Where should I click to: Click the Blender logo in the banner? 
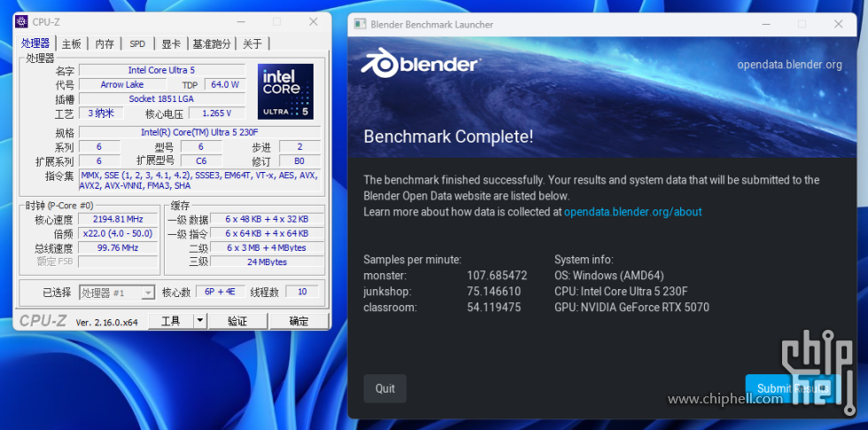point(420,64)
